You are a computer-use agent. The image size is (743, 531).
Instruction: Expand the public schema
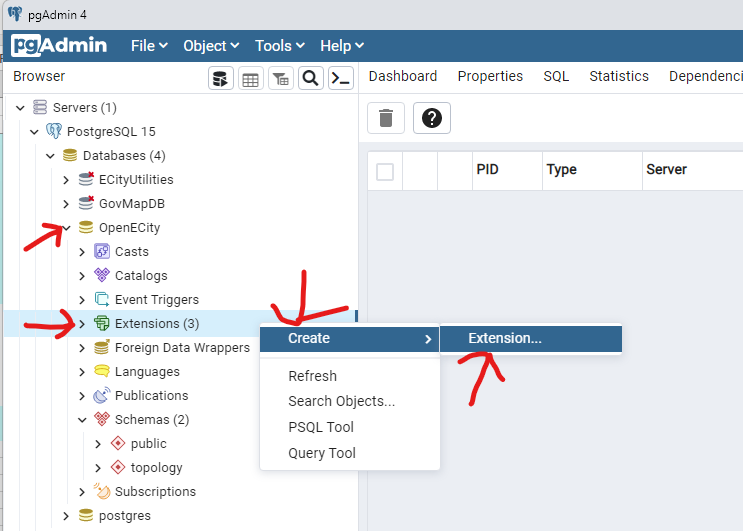[98, 444]
